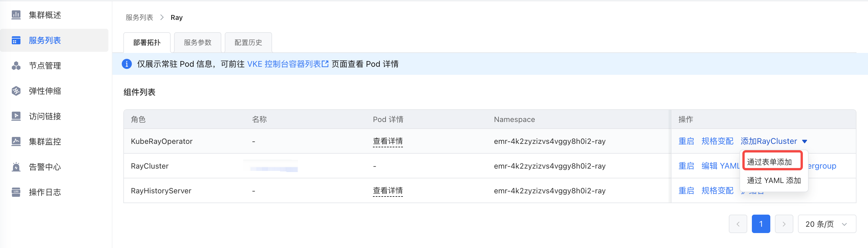Expand the 添加RayCluster dropdown arrow
This screenshot has height=248, width=868.
(x=805, y=141)
